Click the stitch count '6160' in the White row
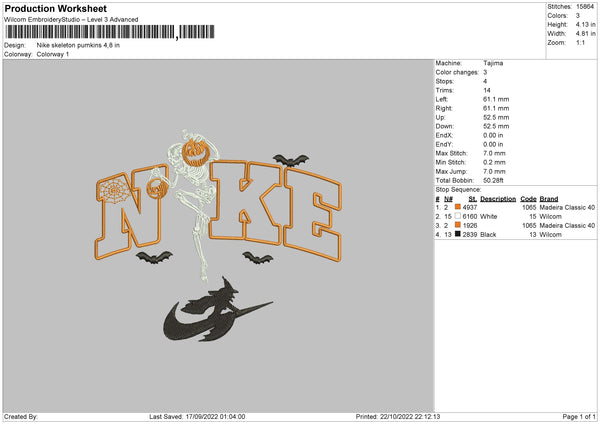 (470, 217)
